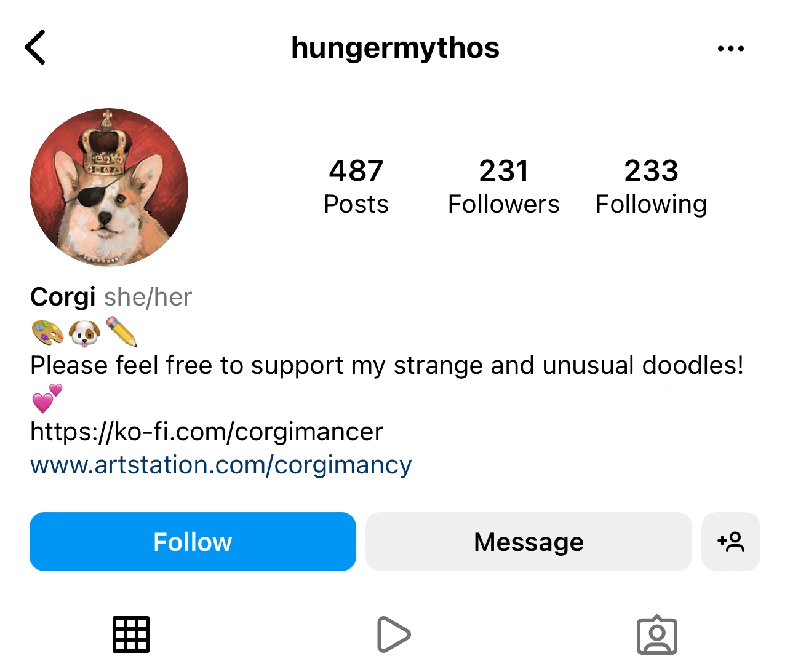Screen dimensions: 790x672
Task: Open the 231 Followers list
Action: click(x=503, y=187)
